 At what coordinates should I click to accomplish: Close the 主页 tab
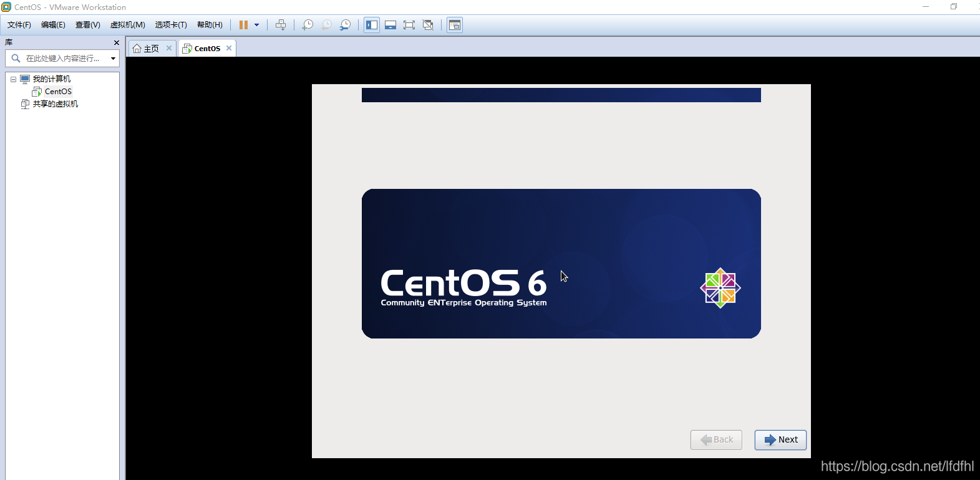(169, 48)
